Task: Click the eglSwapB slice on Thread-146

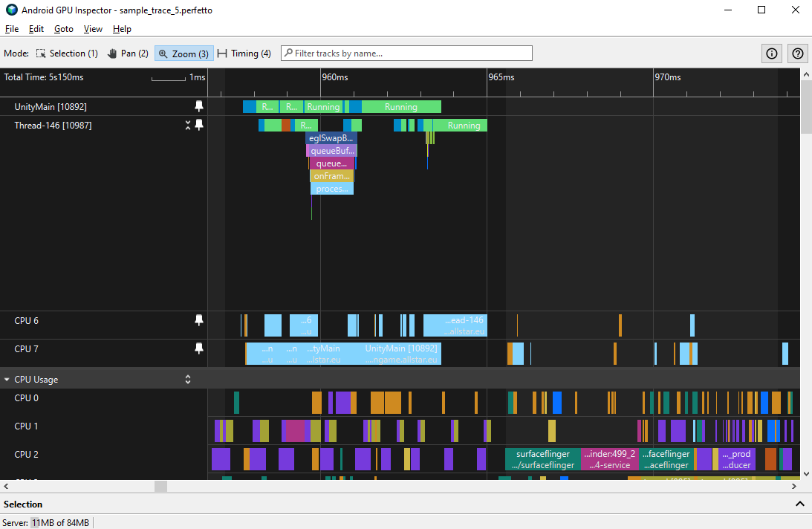Action: 331,137
